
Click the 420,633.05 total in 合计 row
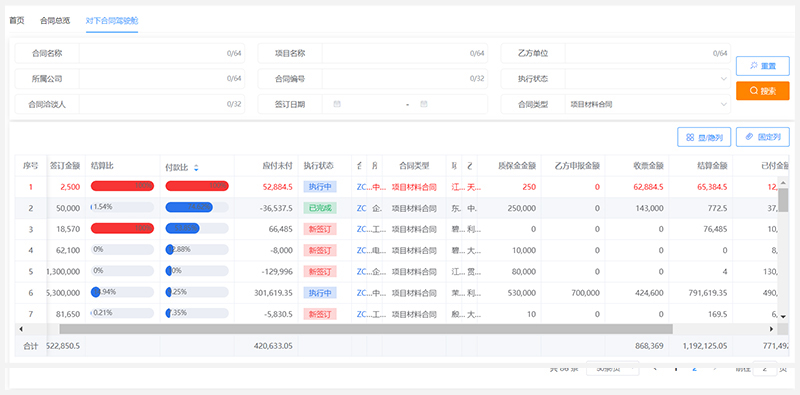(273, 346)
